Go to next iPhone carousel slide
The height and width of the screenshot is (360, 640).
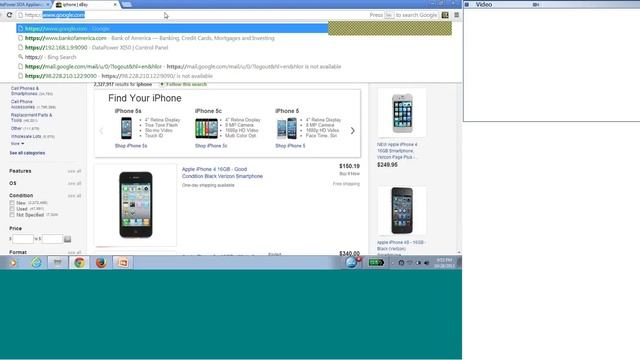tap(353, 131)
